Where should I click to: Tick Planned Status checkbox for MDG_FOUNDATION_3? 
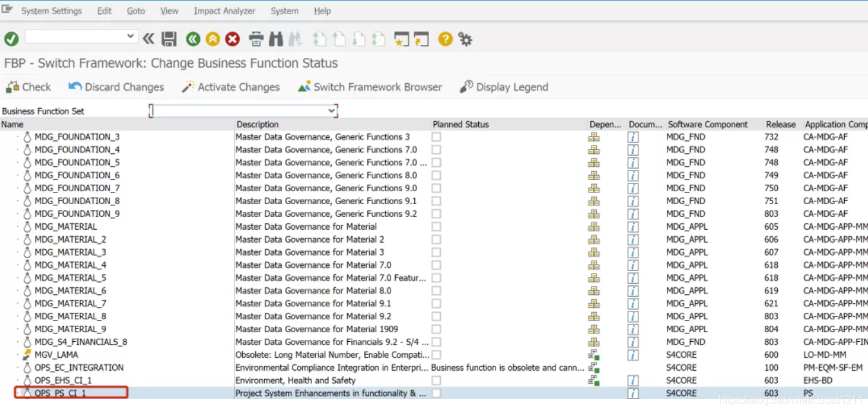pos(436,137)
